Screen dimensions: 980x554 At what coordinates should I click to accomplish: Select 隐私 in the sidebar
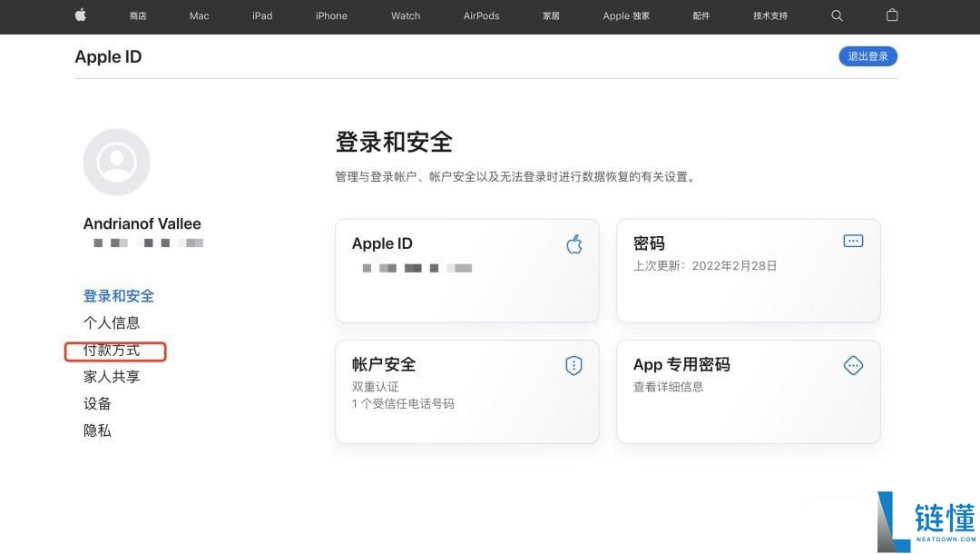pyautogui.click(x=98, y=430)
